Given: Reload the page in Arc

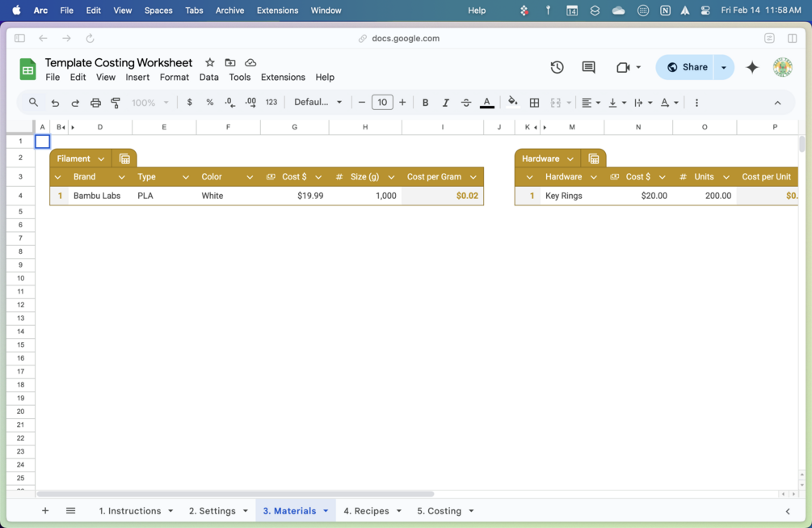Looking at the screenshot, I should pos(90,38).
